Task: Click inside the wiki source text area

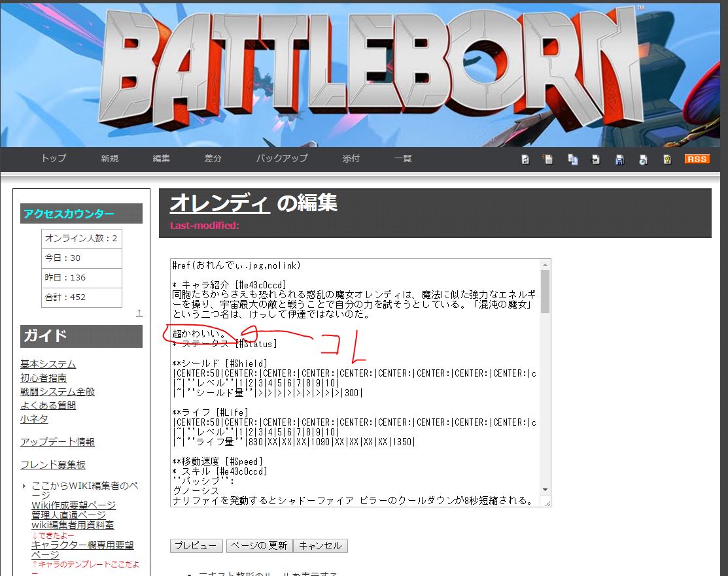Action: pos(356,383)
